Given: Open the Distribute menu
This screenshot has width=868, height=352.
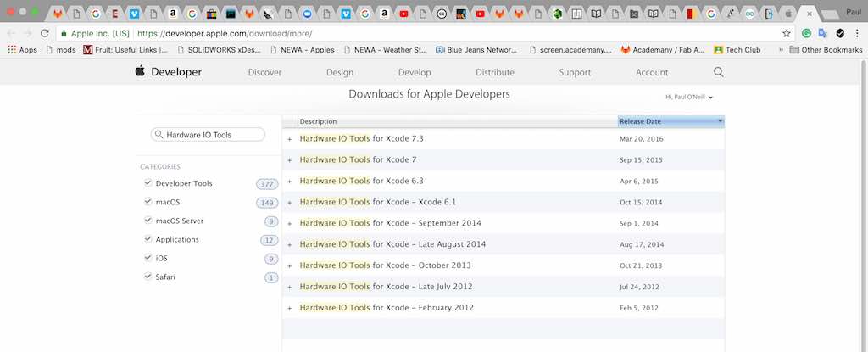Looking at the screenshot, I should pyautogui.click(x=495, y=72).
